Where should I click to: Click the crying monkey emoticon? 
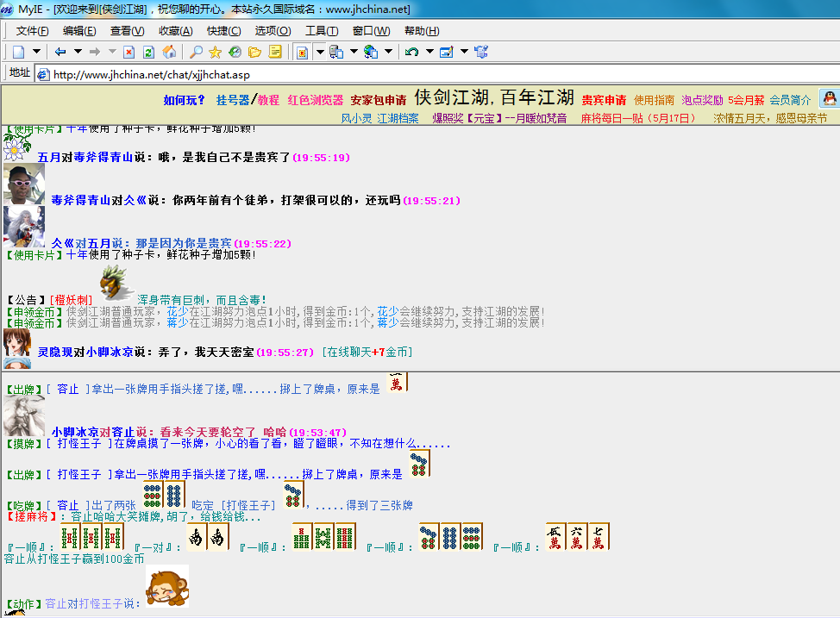click(167, 586)
